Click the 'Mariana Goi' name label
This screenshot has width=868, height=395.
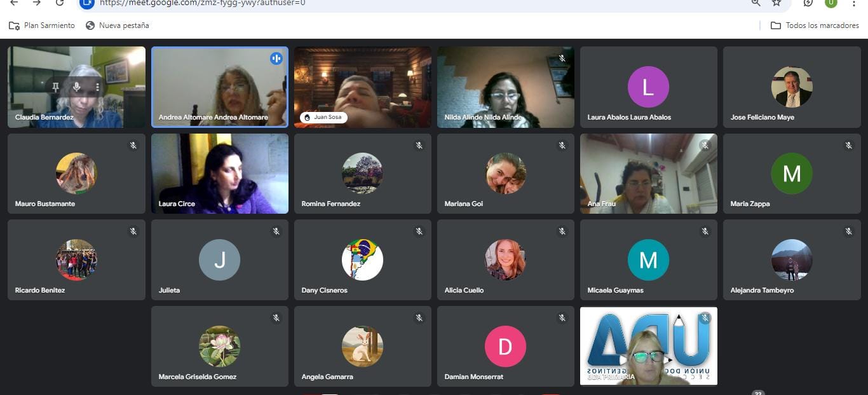tap(464, 204)
